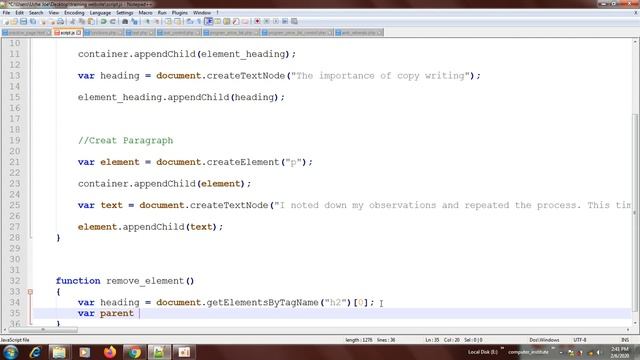This screenshot has height=360, width=640.
Task: Open the Language menu
Action: pos(100,13)
